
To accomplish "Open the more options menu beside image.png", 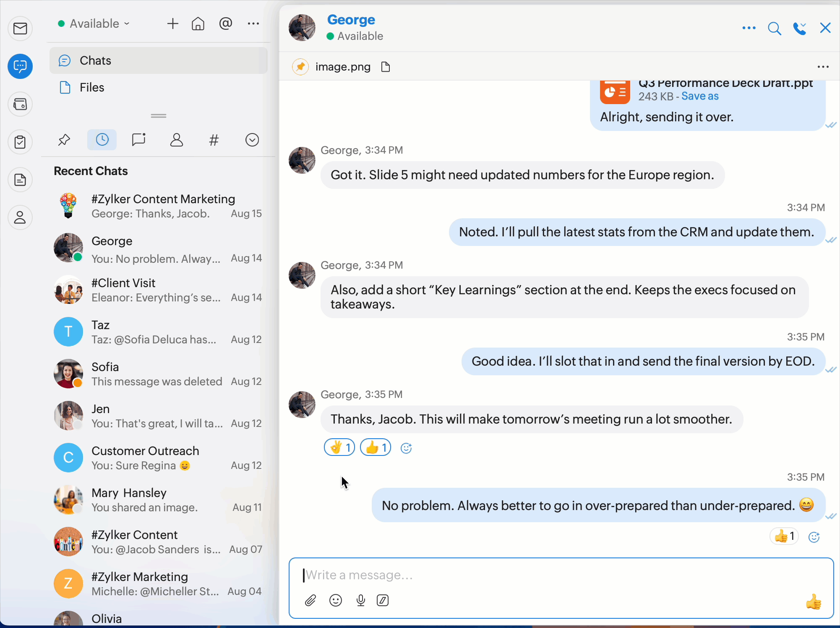I will pyautogui.click(x=823, y=67).
